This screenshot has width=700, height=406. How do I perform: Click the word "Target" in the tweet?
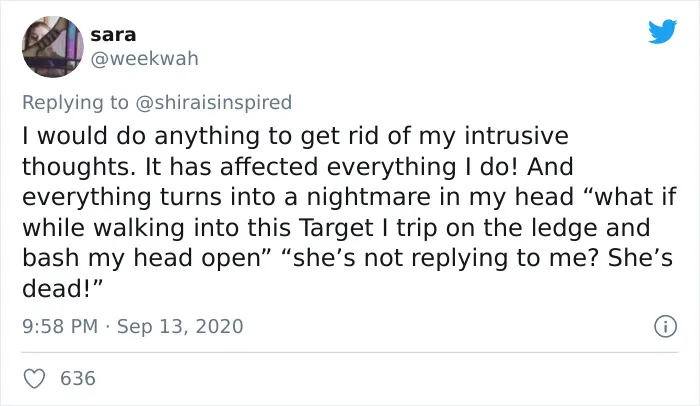[x=335, y=228]
